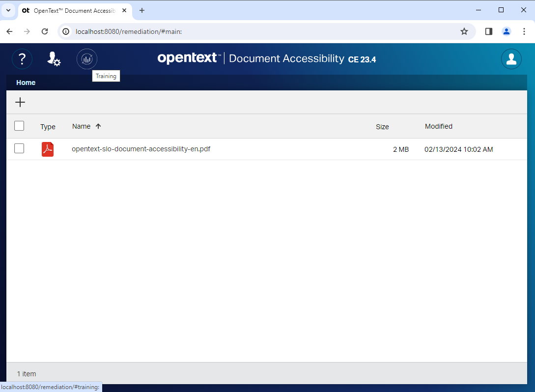Open Chrome three-dot menu

(x=524, y=31)
